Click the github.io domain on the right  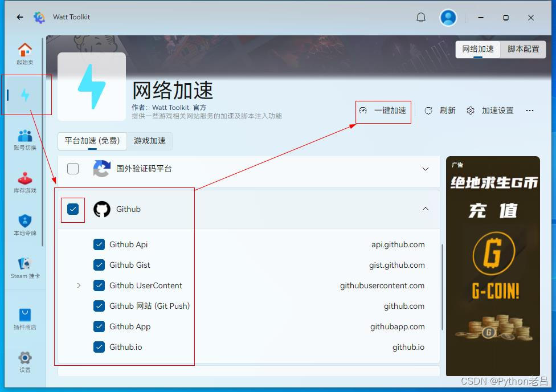click(408, 348)
